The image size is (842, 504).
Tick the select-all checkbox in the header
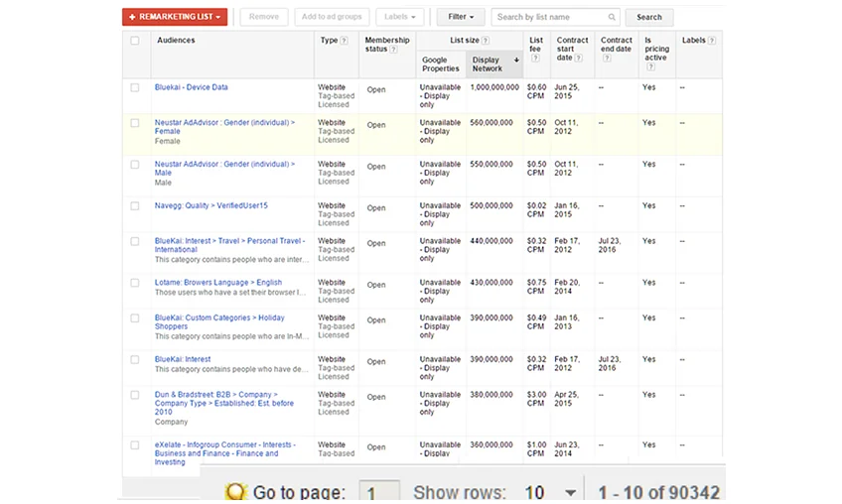(135, 41)
